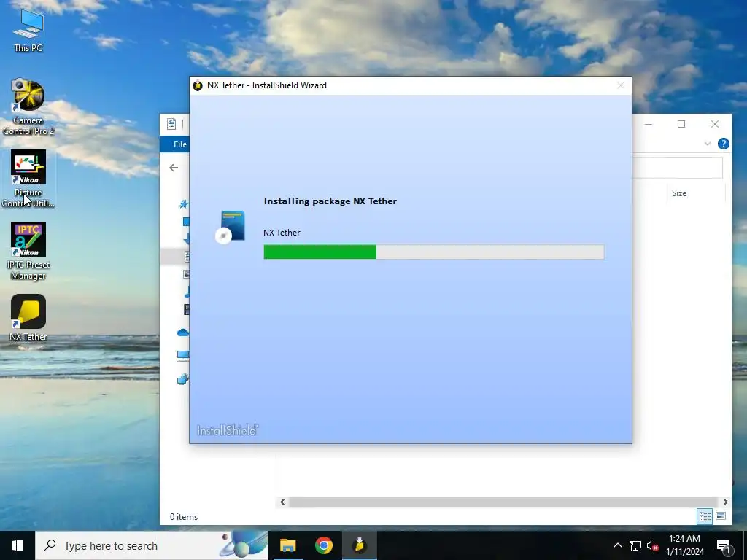Show hidden system tray icons
This screenshot has height=560, width=747.
point(617,545)
